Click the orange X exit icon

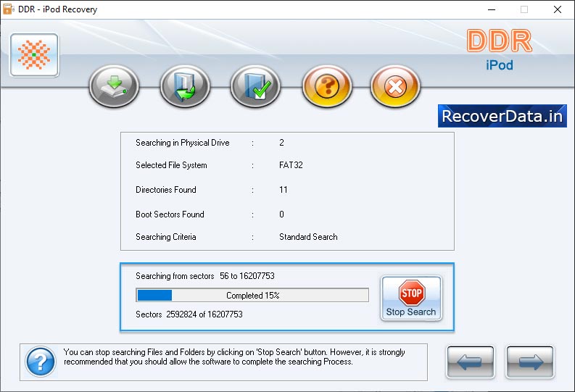395,86
